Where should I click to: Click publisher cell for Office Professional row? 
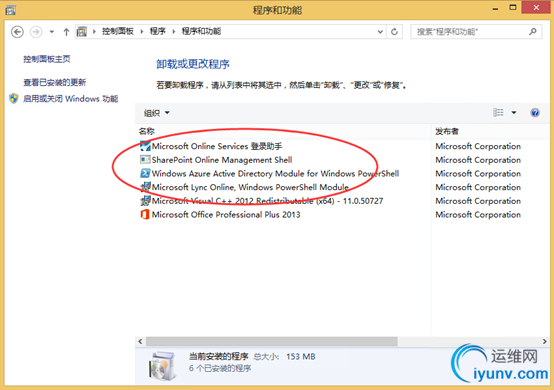tap(478, 215)
